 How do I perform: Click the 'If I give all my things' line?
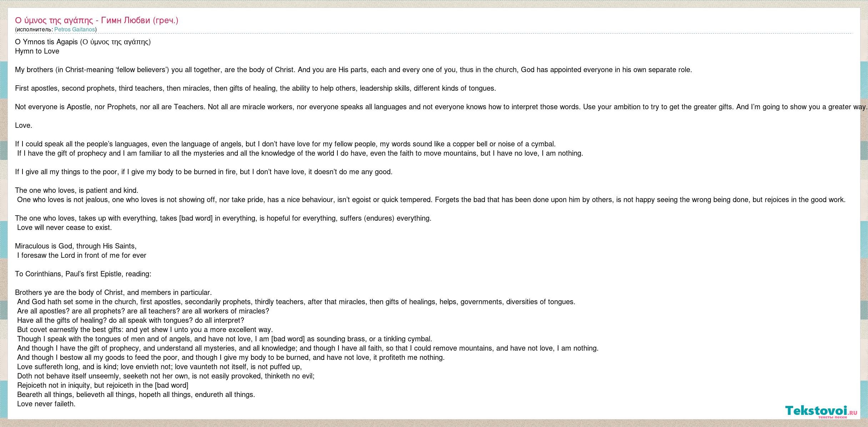click(x=204, y=172)
